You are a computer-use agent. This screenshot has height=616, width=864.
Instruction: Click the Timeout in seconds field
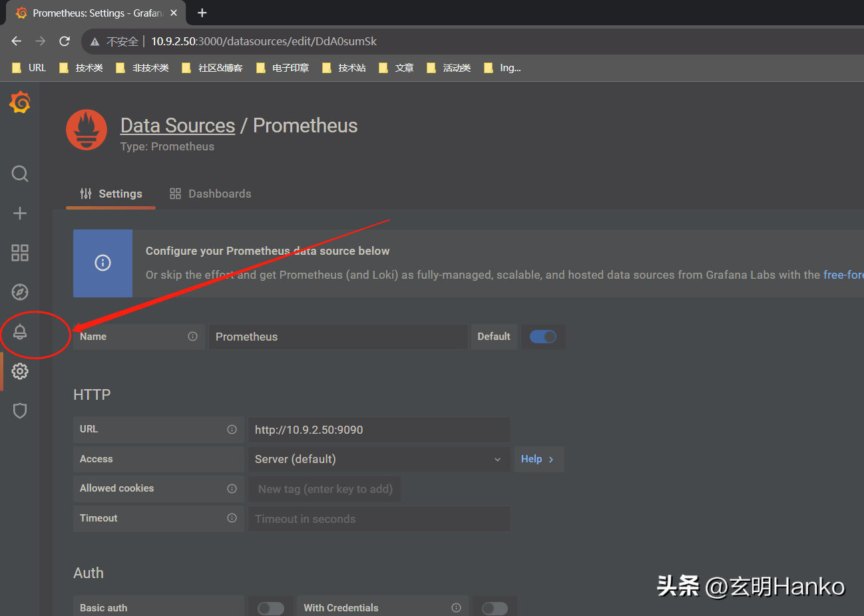click(x=379, y=519)
